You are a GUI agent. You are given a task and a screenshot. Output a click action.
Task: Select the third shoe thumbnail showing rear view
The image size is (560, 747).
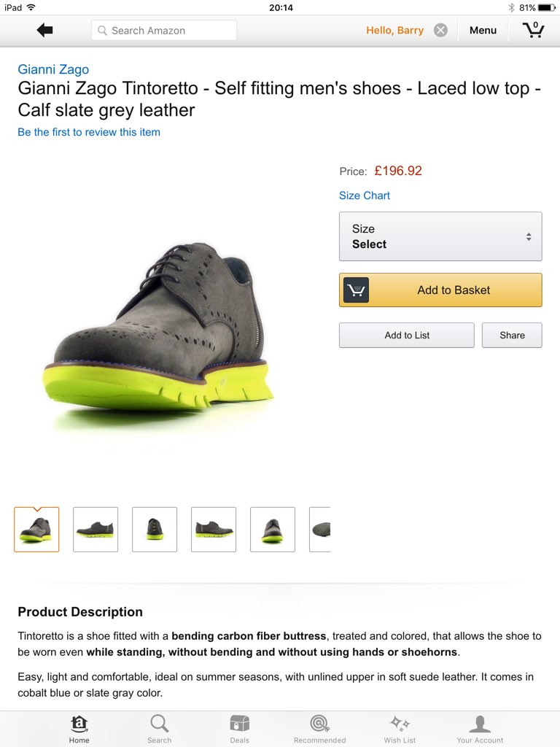coord(155,530)
